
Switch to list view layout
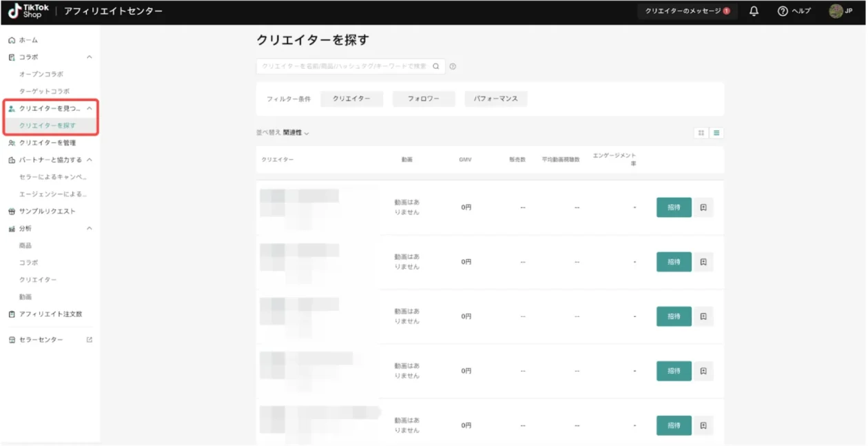(716, 133)
